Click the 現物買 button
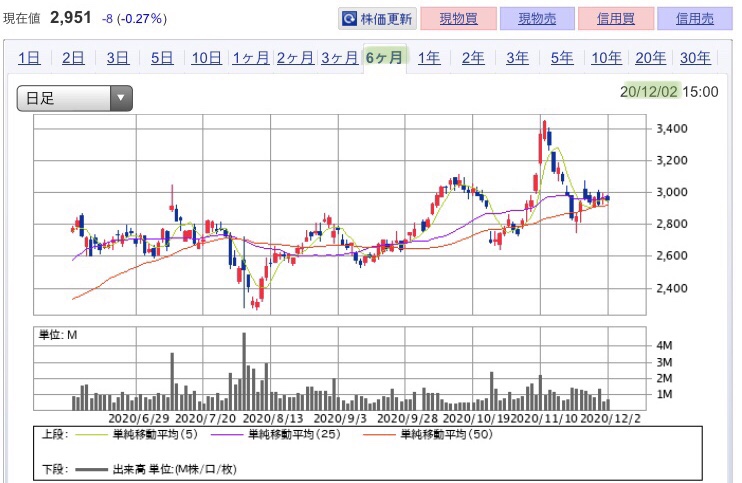This screenshot has width=742, height=483. pyautogui.click(x=458, y=19)
